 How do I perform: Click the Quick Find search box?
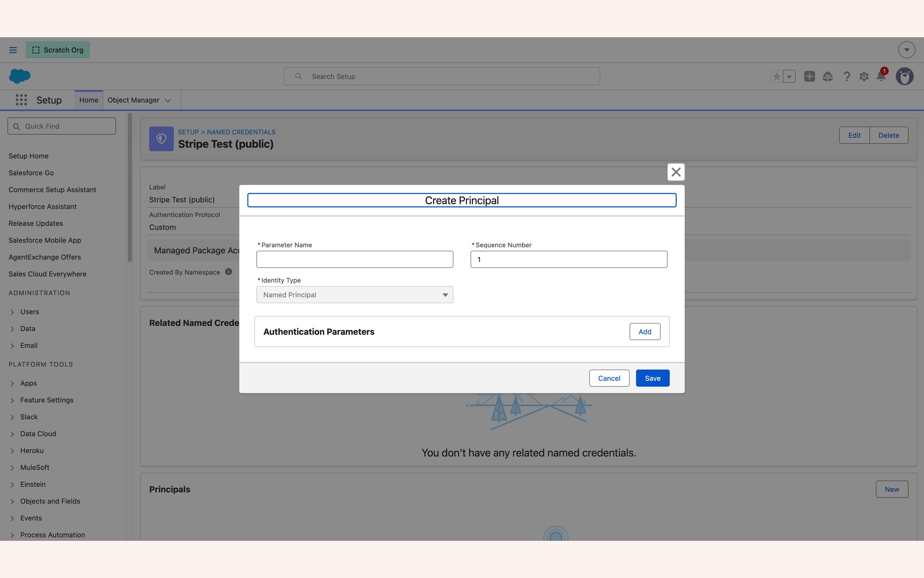62,126
